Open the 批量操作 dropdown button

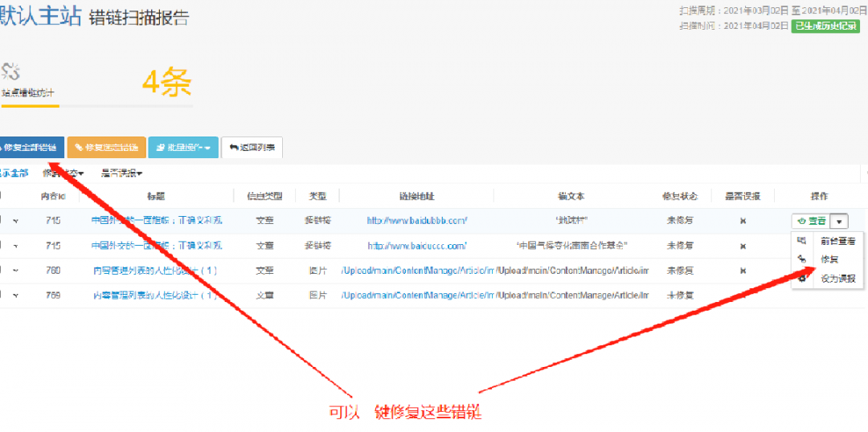183,148
